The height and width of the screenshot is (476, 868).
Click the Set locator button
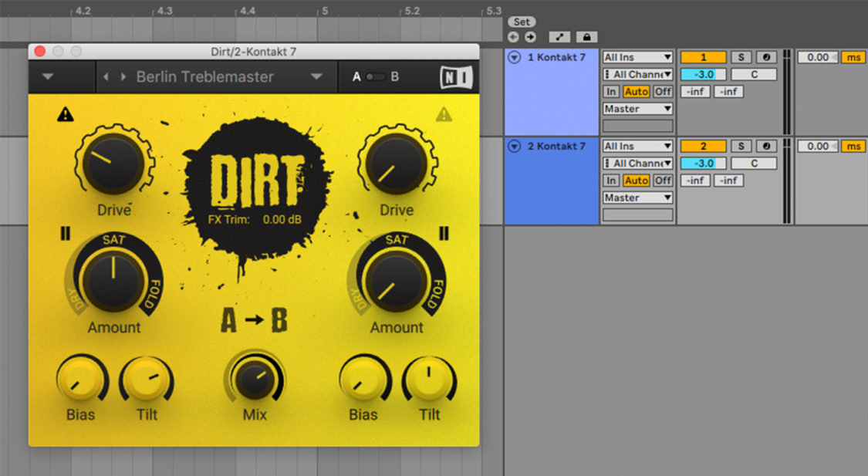coord(522,22)
